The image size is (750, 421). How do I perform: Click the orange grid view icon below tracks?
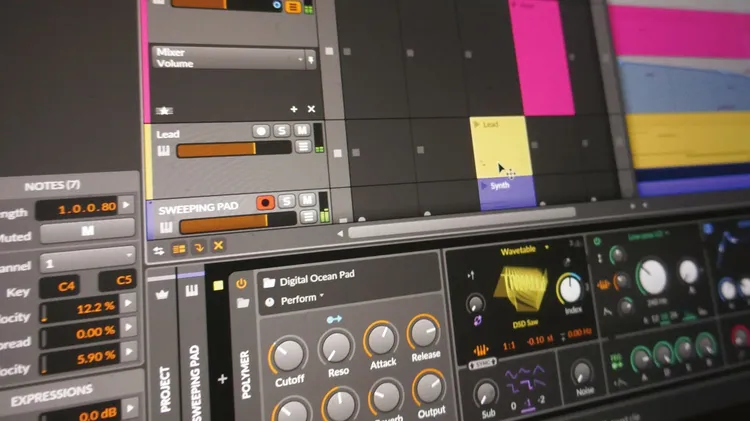(179, 249)
